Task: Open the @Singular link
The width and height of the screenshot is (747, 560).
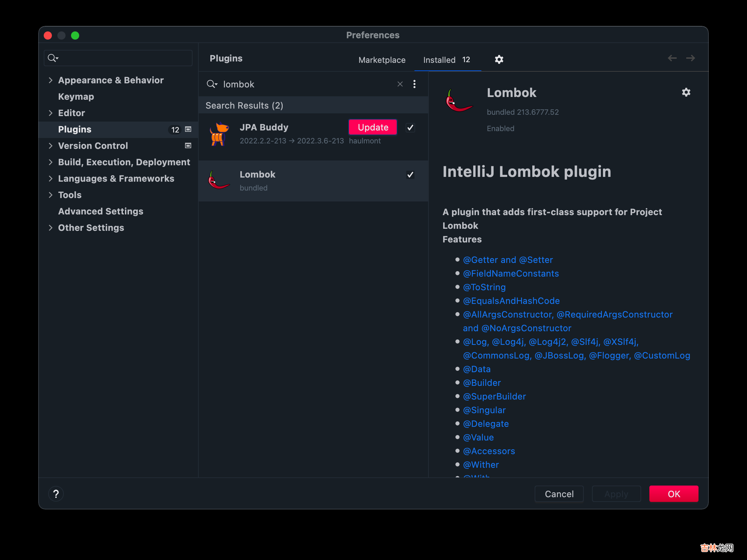Action: click(x=484, y=410)
